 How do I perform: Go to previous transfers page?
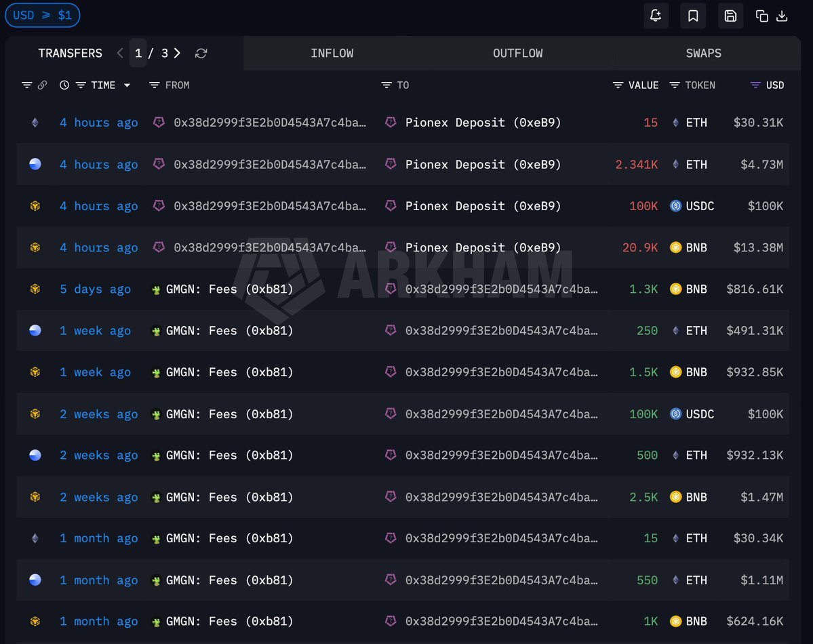[x=120, y=53]
